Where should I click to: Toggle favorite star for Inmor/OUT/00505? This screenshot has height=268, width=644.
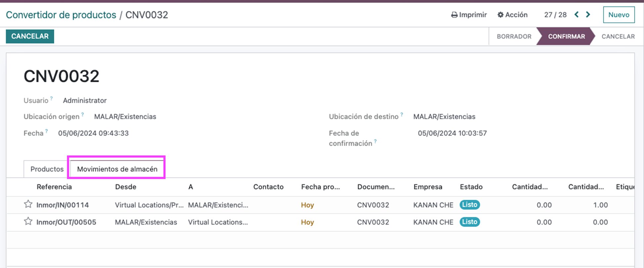coord(28,221)
